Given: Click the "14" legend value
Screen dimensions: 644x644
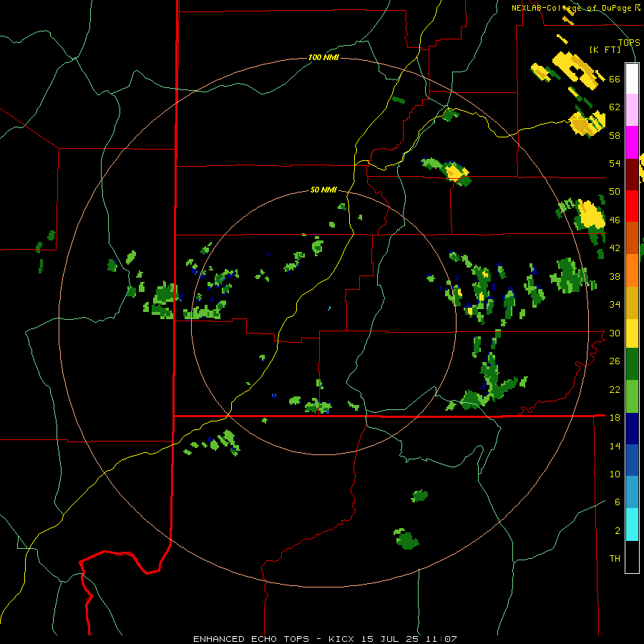Looking at the screenshot, I should pos(615,446).
